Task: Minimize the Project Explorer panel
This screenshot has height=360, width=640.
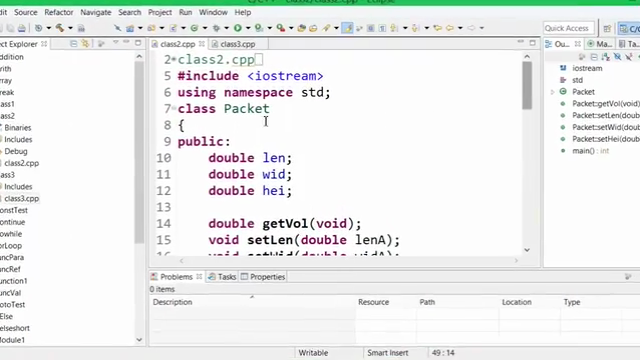Action: click(127, 42)
